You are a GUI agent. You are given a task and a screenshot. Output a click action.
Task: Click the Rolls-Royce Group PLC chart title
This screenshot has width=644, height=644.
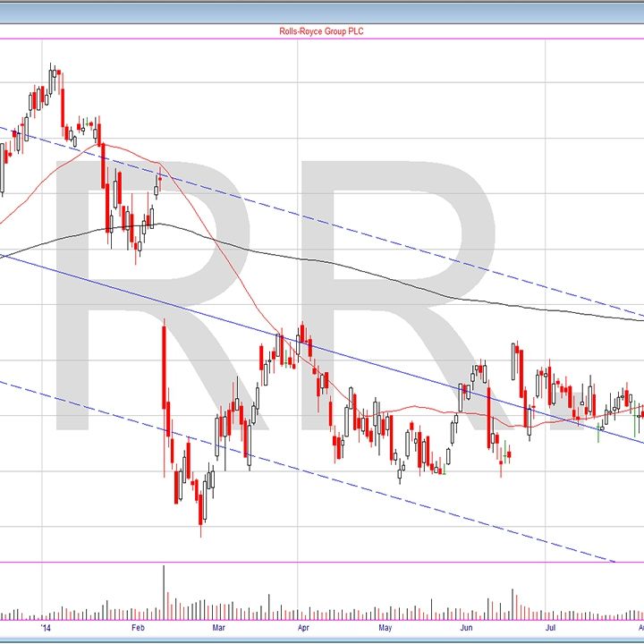click(x=322, y=31)
